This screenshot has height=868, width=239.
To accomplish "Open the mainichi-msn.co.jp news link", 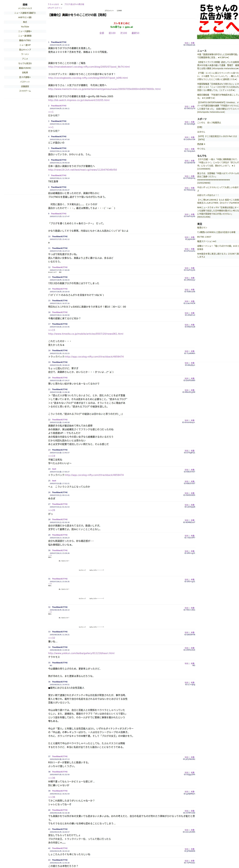I will (x=104, y=89).
